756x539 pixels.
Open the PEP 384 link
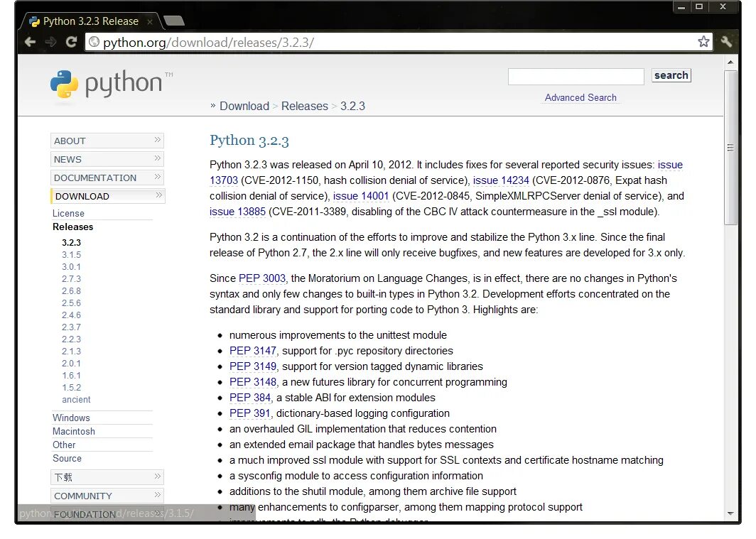(x=250, y=398)
